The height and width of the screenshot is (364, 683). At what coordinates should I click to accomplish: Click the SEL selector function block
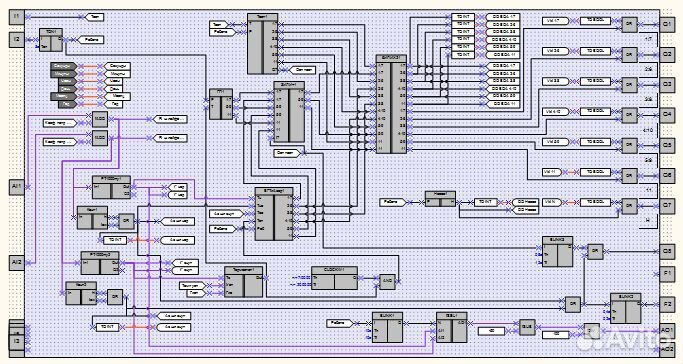click(452, 327)
